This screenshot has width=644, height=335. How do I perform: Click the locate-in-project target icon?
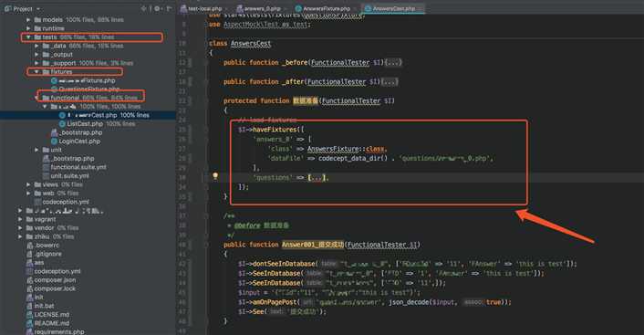tap(143, 8)
